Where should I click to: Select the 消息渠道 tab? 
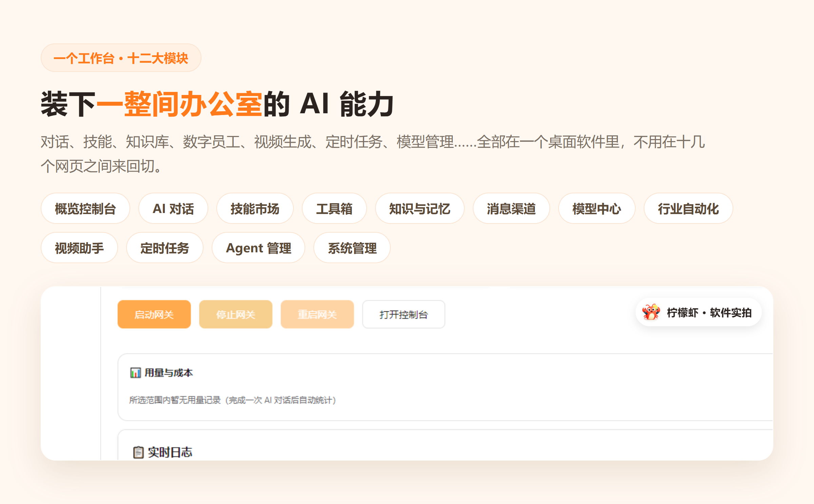pyautogui.click(x=511, y=209)
